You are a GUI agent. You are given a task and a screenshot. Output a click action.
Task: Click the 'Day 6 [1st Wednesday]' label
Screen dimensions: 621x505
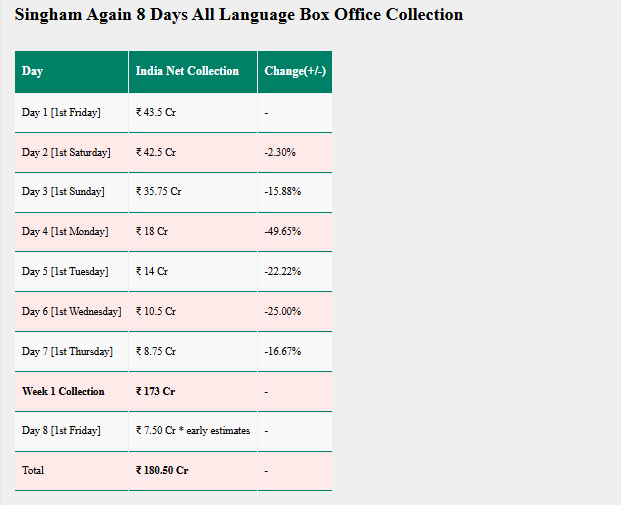point(72,312)
